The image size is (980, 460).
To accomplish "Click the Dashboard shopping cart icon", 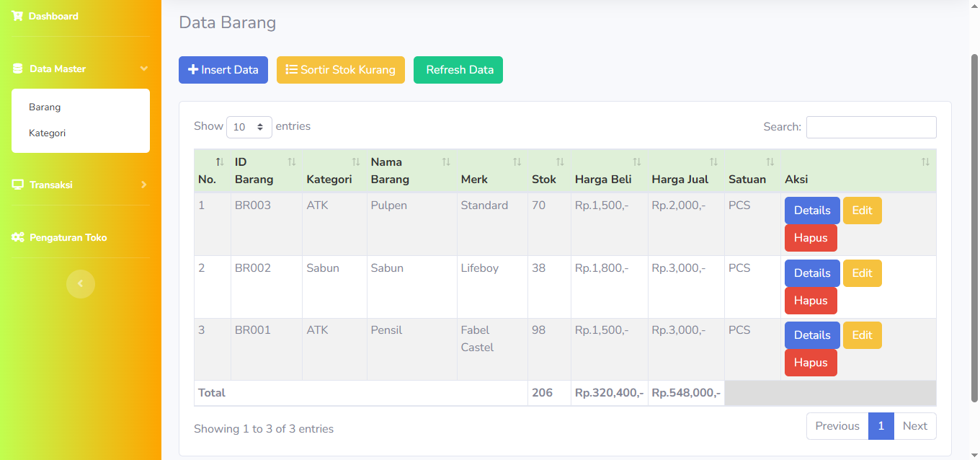I will tap(18, 16).
